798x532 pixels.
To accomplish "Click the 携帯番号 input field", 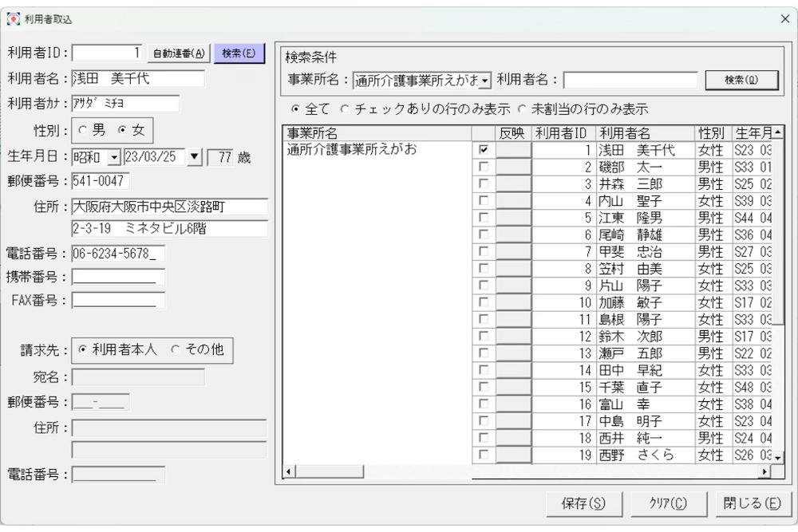I will tap(118, 278).
